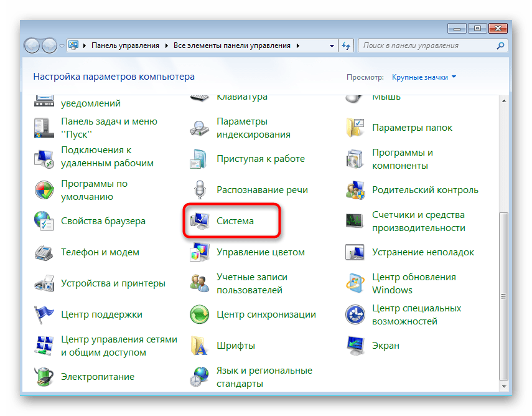
Task: Click the refresh button in address bar
Action: click(346, 45)
